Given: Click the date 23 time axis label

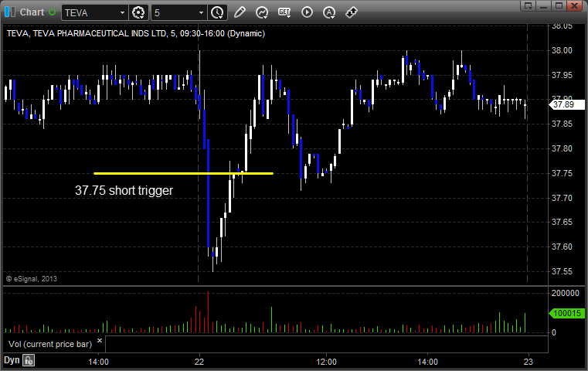Looking at the screenshot, I should click(529, 362).
